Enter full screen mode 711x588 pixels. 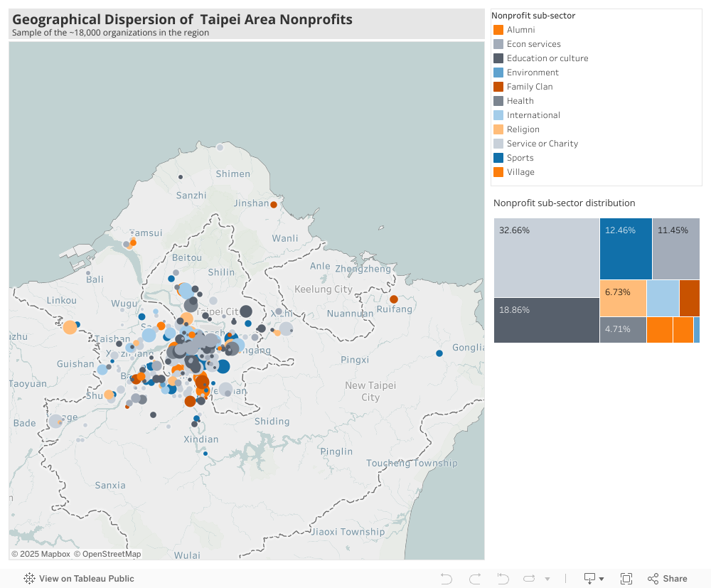coord(626,579)
